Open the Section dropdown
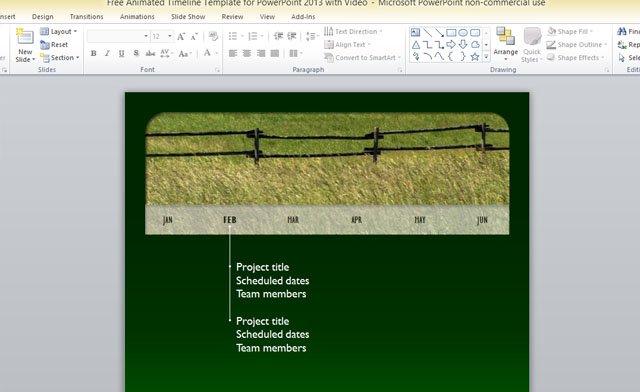640x392 pixels. coord(60,58)
